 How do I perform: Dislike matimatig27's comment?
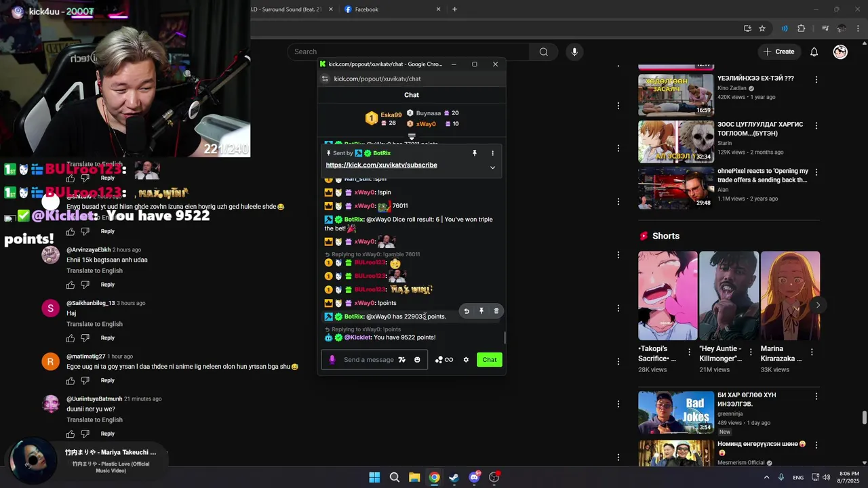pos(85,381)
